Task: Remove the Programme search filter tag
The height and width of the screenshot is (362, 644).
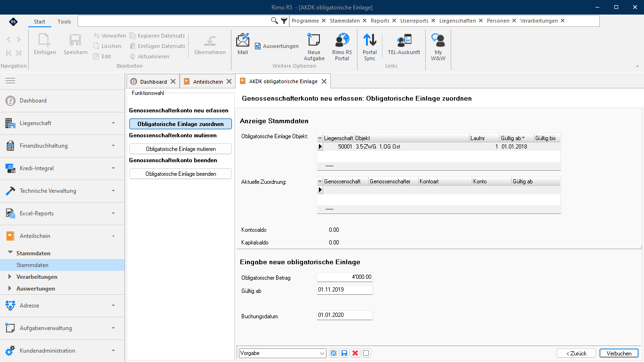Action: pyautogui.click(x=323, y=21)
